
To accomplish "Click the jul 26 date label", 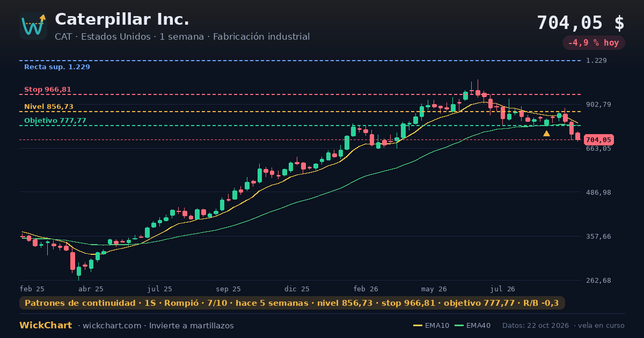I will point(503,289).
